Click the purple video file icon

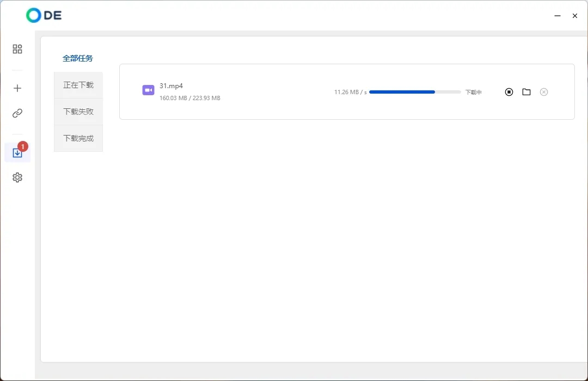[148, 90]
